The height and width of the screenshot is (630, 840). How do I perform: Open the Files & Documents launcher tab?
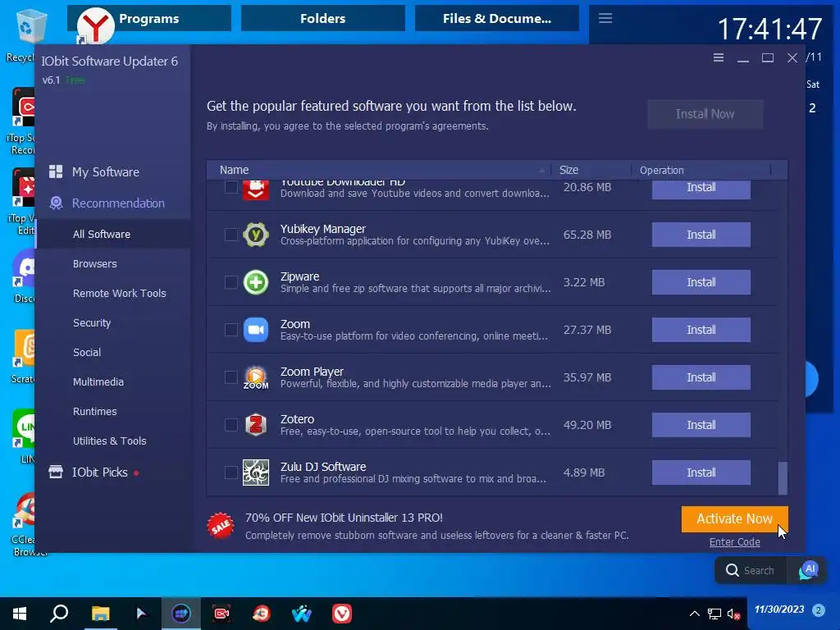tap(496, 19)
